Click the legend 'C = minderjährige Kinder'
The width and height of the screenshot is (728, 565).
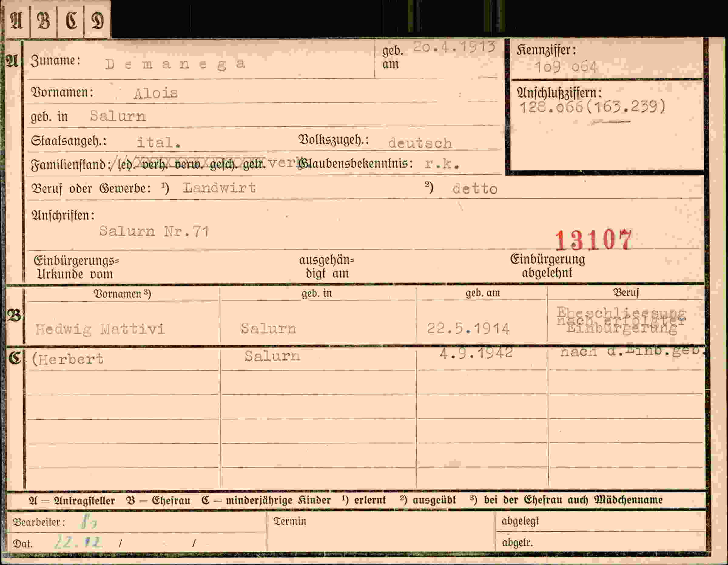266,500
